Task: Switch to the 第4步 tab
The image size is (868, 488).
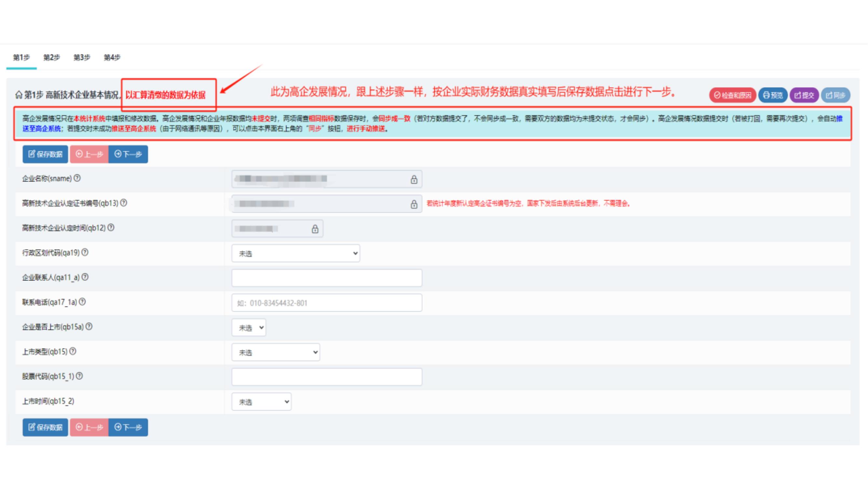Action: 112,58
